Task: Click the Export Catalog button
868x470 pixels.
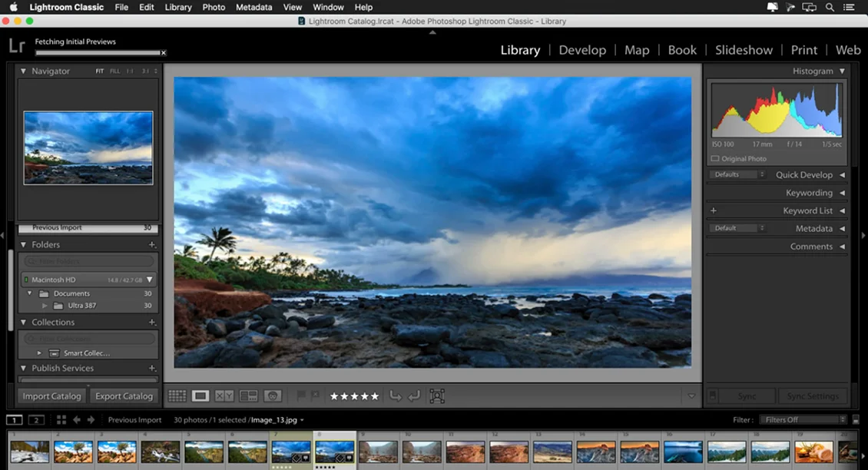Action: click(124, 396)
